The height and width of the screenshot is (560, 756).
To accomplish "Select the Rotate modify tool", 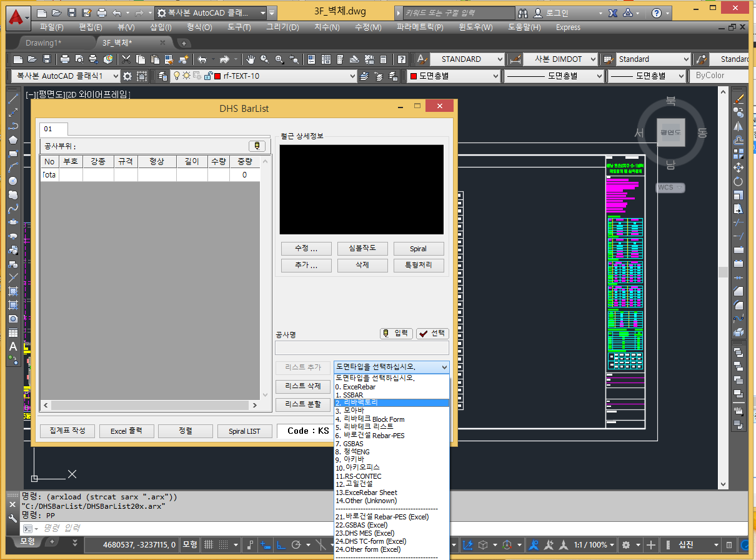I will tap(739, 181).
